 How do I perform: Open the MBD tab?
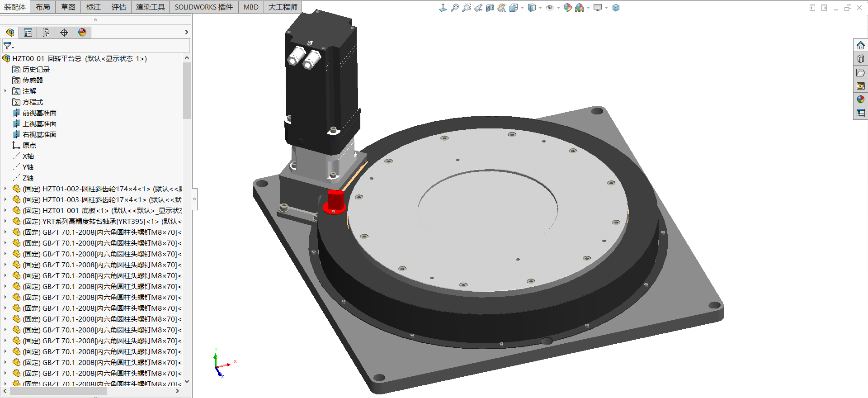coord(251,7)
